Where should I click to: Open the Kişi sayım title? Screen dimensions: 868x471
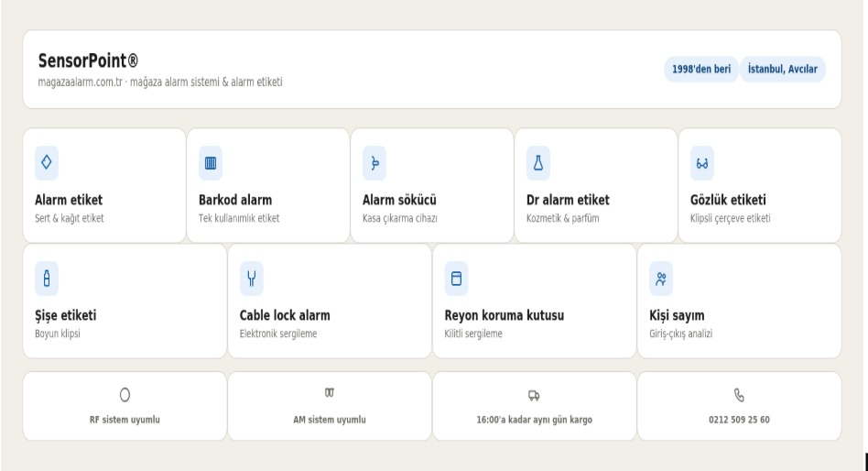677,315
